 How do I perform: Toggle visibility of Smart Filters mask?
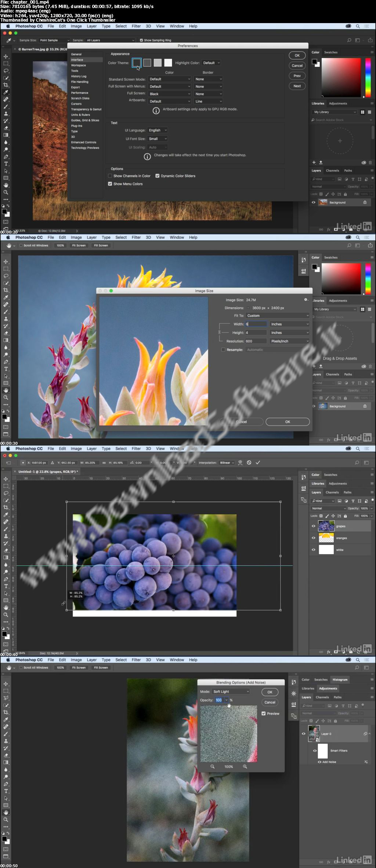coord(315,751)
